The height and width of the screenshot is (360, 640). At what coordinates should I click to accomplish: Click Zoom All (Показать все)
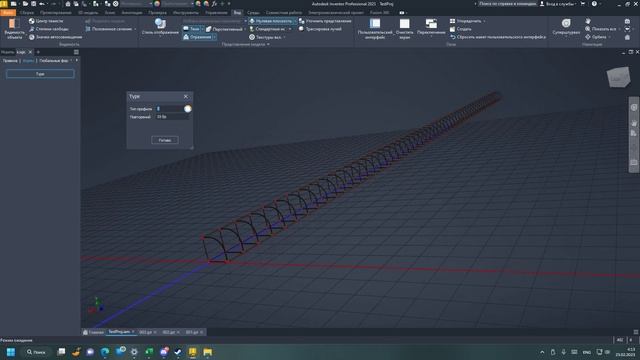click(x=600, y=29)
